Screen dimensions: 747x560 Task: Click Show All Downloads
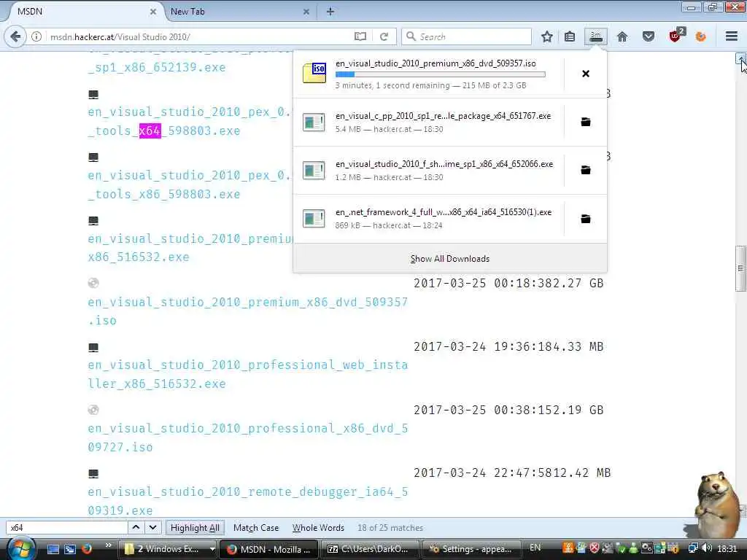pyautogui.click(x=449, y=259)
